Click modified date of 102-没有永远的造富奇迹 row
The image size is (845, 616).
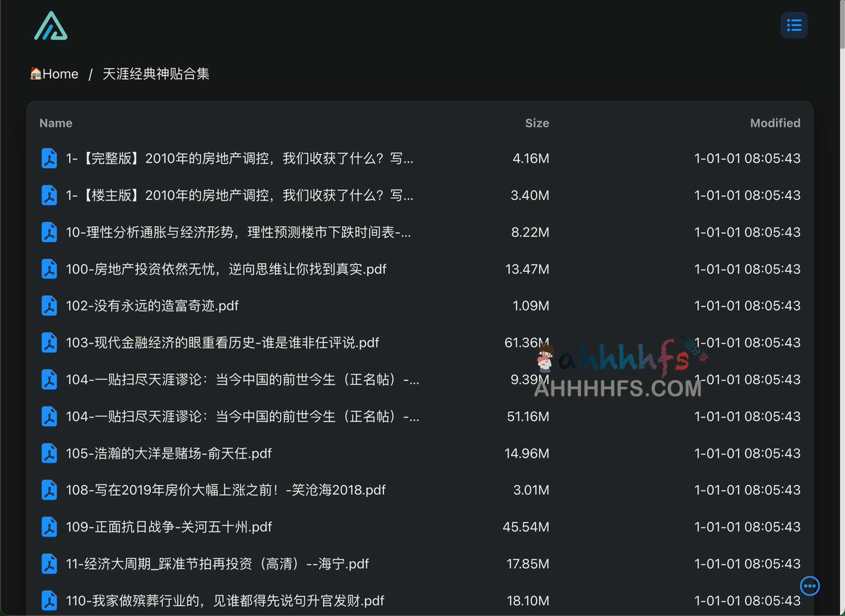coord(747,306)
